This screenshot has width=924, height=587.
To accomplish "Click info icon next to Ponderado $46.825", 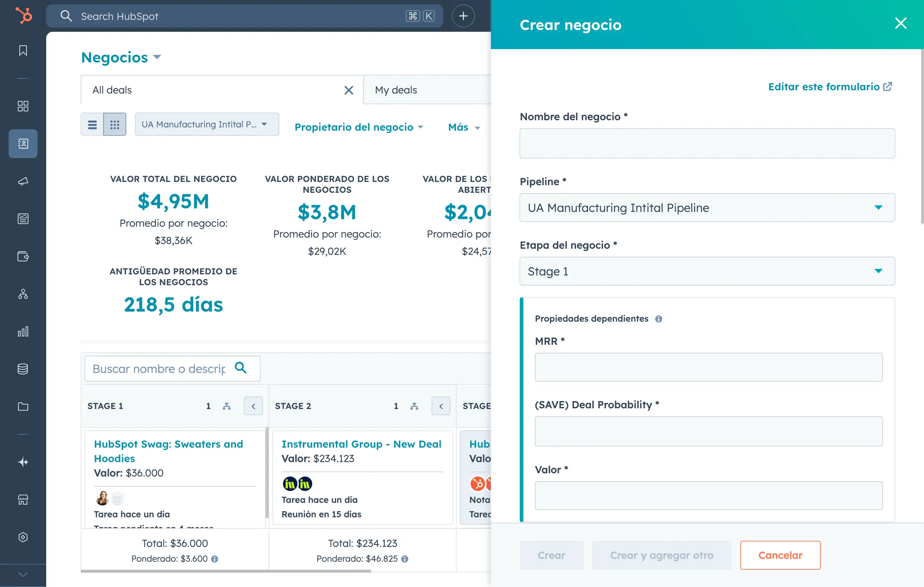I will point(405,559).
